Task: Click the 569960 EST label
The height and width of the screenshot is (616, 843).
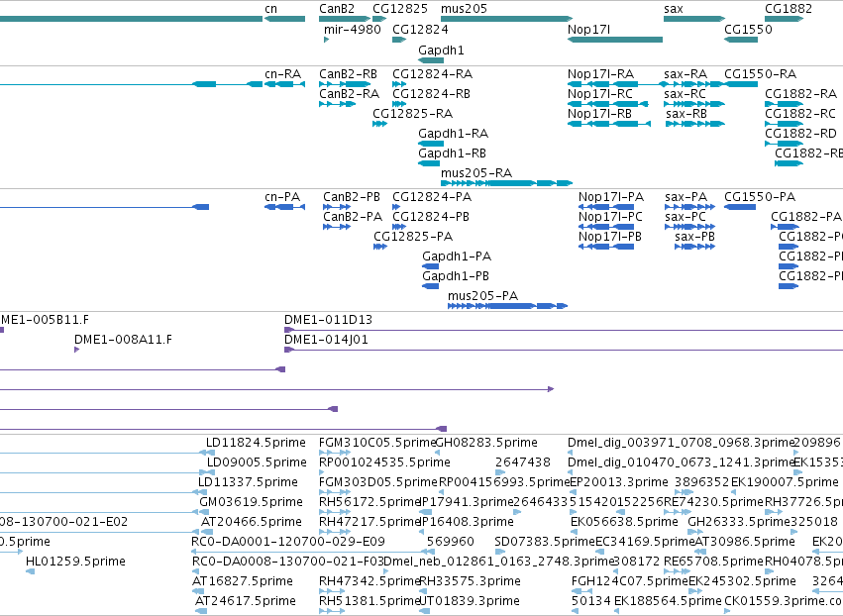Action: click(451, 542)
